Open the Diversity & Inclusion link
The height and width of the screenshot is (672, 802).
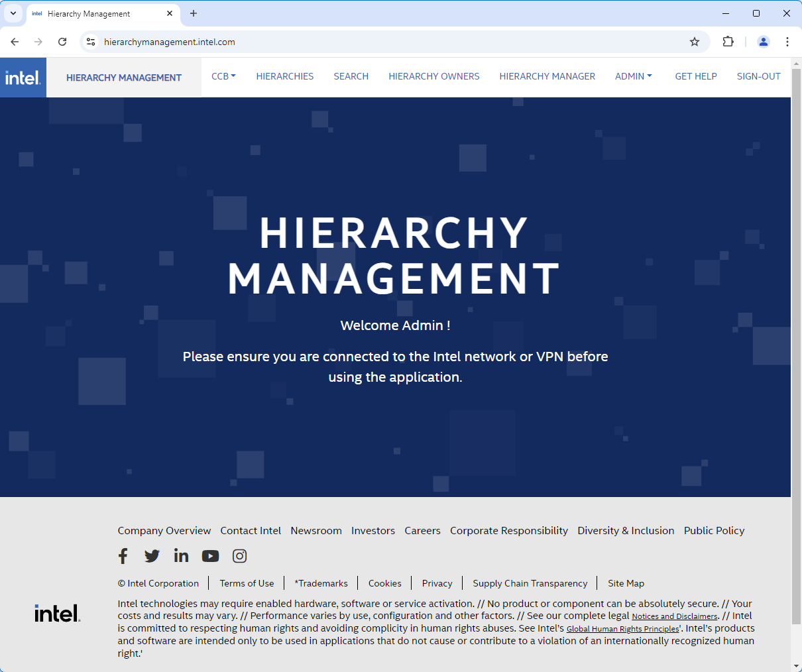point(626,530)
